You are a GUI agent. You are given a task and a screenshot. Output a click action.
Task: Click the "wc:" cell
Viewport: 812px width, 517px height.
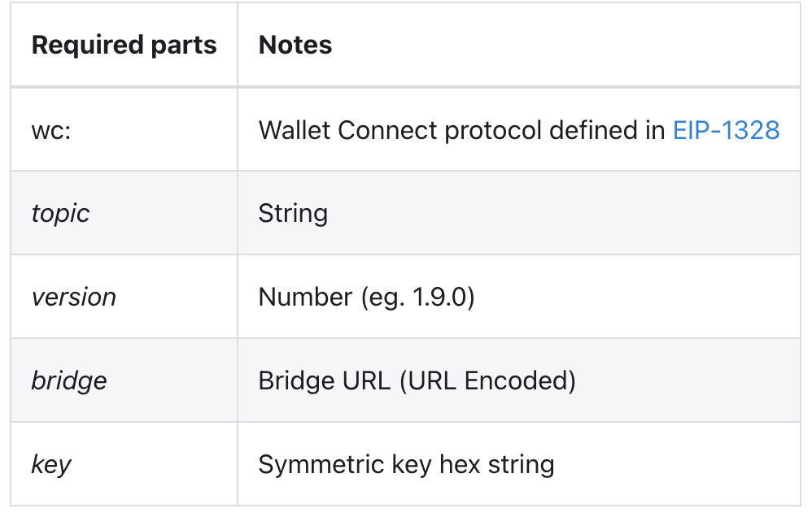(x=51, y=130)
